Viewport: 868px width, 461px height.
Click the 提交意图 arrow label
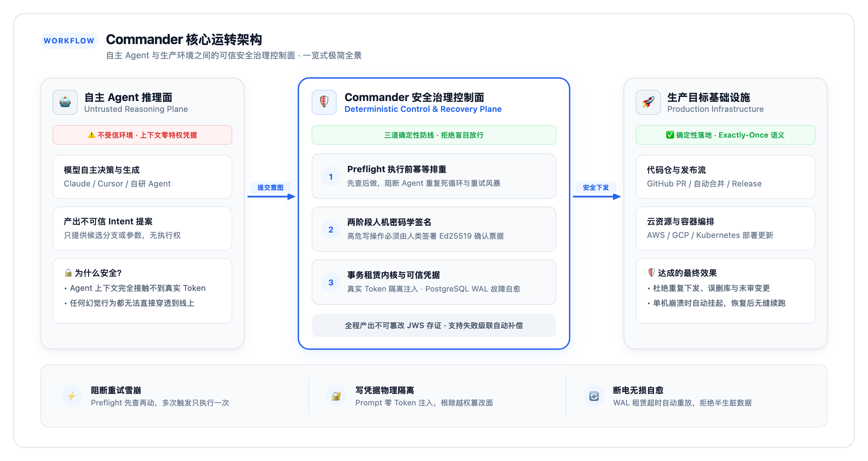[x=270, y=187]
